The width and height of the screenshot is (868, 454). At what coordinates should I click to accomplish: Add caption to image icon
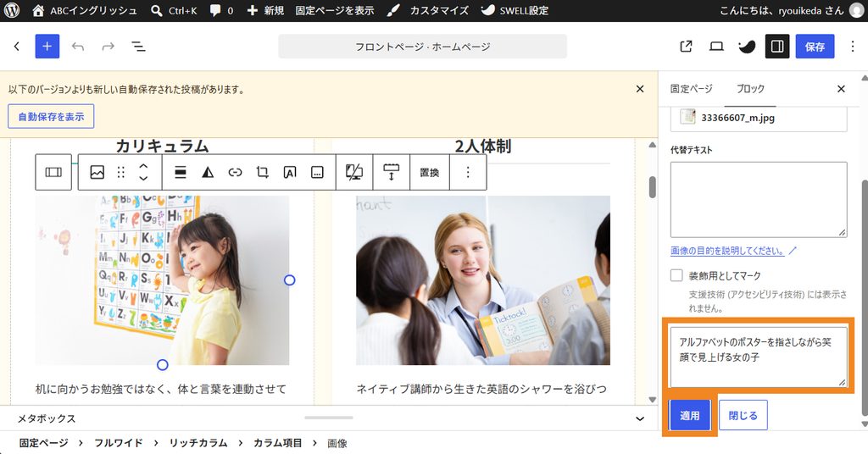pyautogui.click(x=317, y=173)
